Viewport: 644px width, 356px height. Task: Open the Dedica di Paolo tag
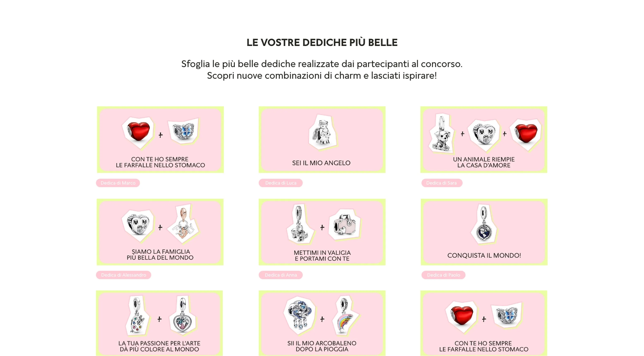pos(443,275)
